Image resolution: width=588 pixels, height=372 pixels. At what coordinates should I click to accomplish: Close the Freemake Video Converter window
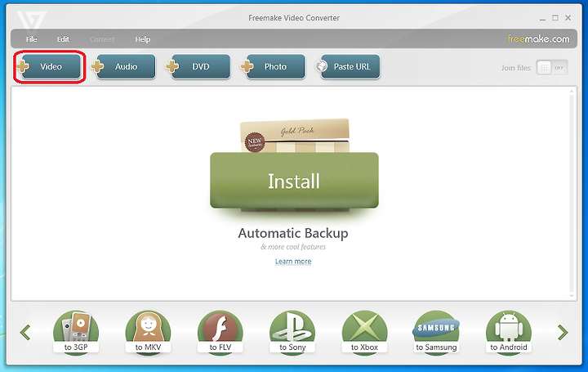(x=568, y=18)
